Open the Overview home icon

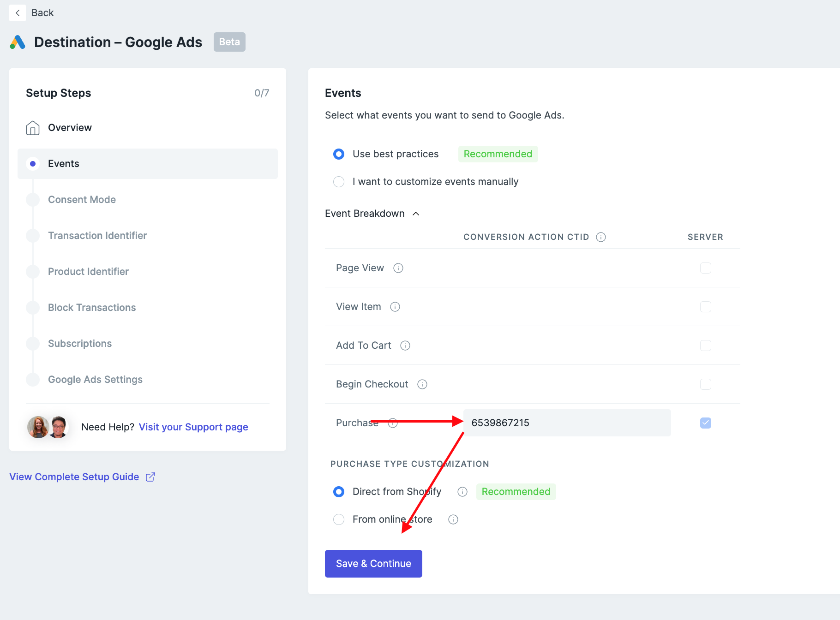(33, 128)
